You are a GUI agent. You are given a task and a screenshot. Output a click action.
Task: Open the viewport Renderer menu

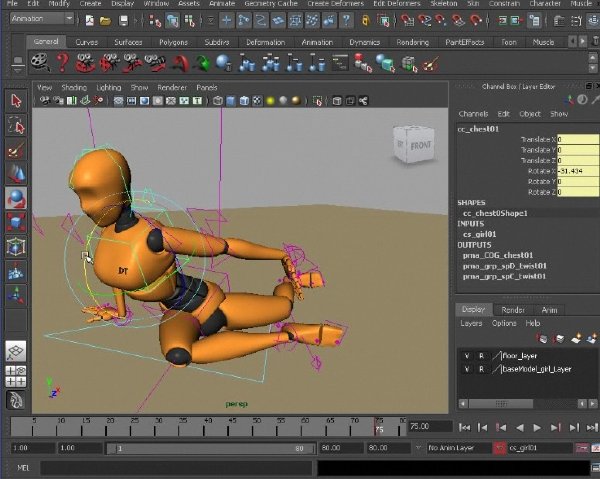pos(172,88)
